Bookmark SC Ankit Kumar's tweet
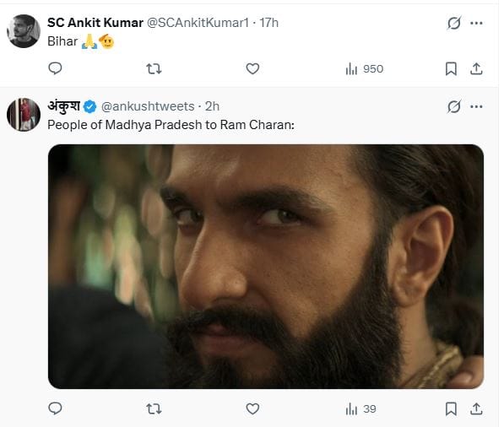The width and height of the screenshot is (504, 427). pos(451,68)
